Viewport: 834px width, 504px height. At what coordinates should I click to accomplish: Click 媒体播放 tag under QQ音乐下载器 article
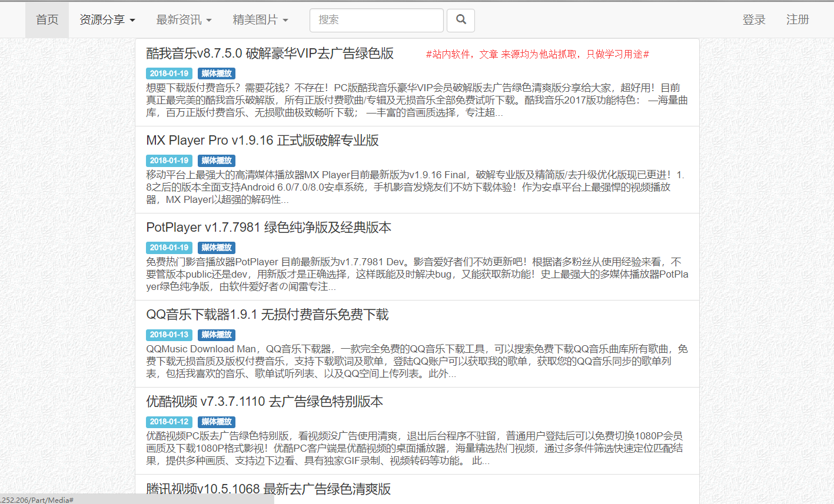pyautogui.click(x=217, y=335)
